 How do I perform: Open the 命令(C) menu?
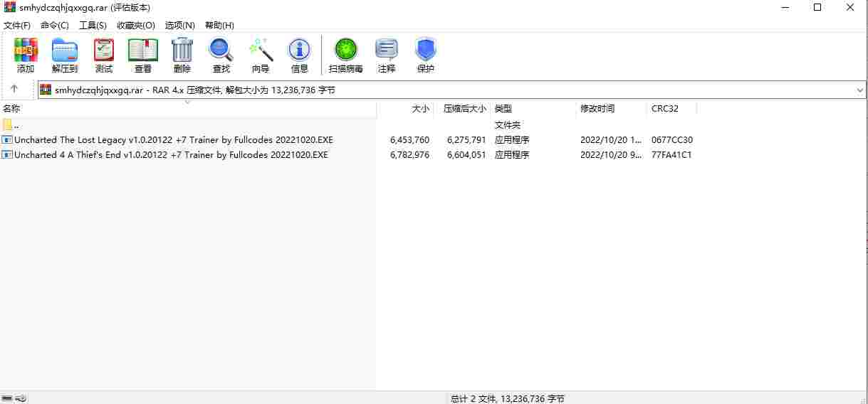55,25
